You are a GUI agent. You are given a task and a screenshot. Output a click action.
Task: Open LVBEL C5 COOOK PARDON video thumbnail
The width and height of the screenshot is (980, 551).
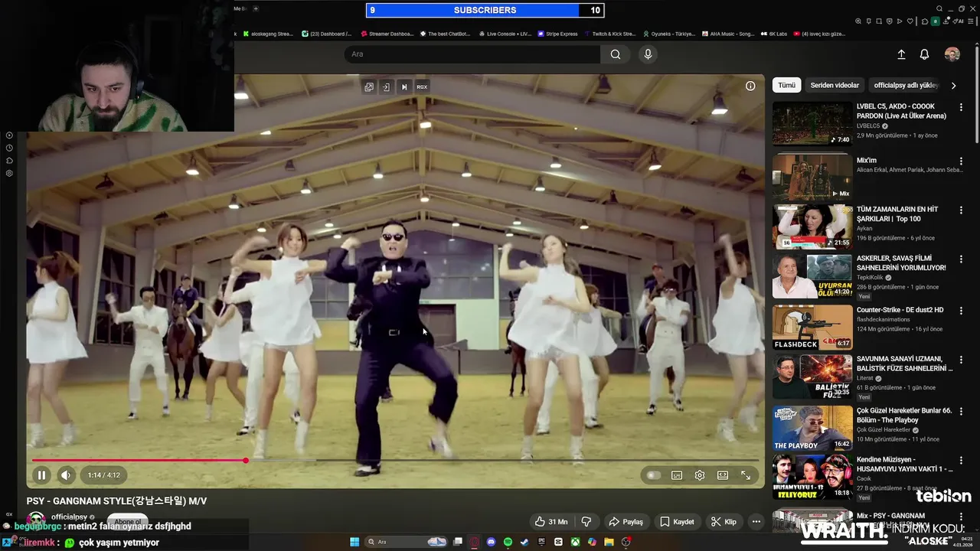[x=812, y=123]
